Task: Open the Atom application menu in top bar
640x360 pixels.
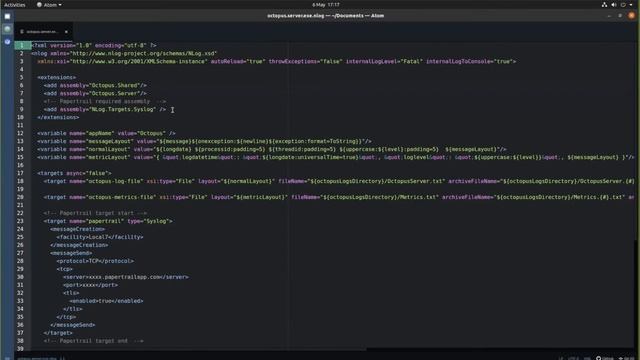Action: coord(49,5)
